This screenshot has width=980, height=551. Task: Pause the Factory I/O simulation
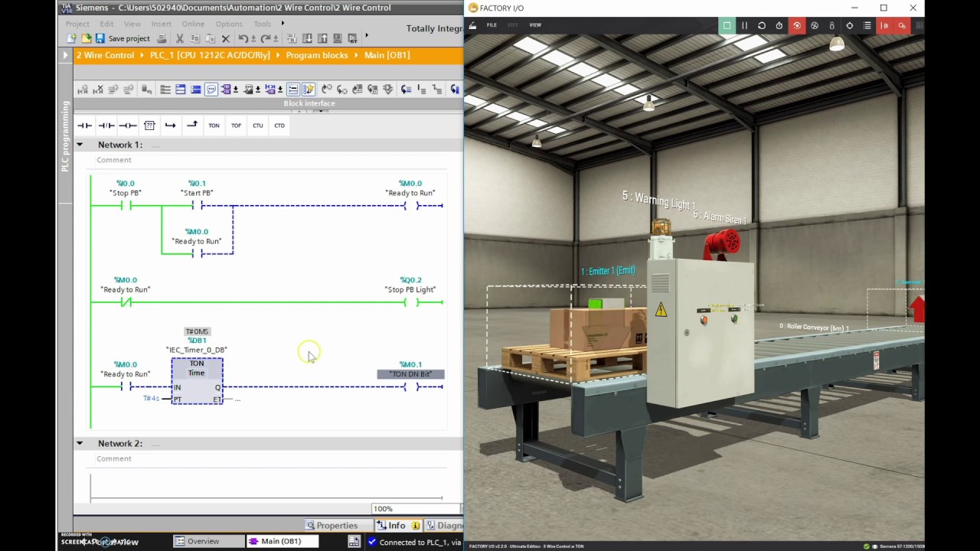[745, 25]
